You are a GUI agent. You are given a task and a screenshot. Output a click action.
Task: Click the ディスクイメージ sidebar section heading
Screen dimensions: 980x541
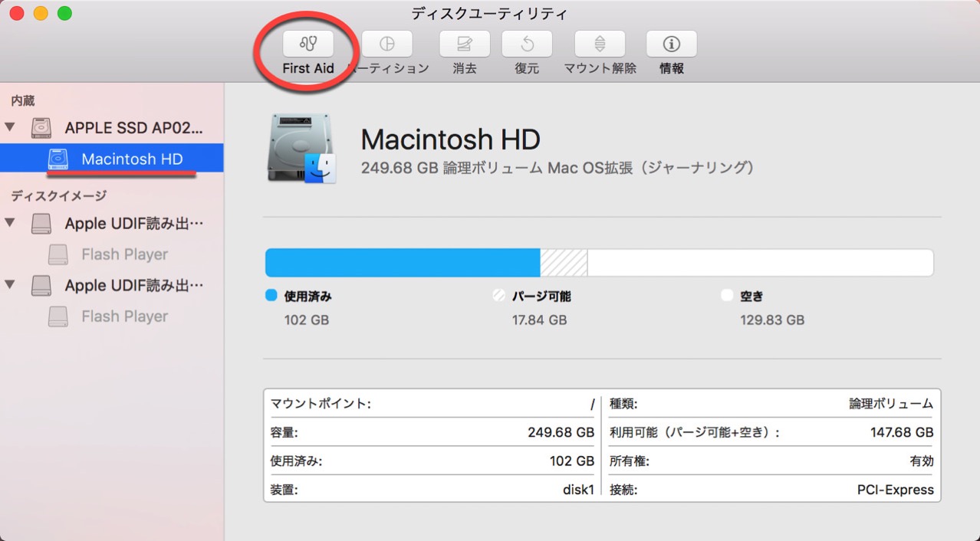point(58,196)
